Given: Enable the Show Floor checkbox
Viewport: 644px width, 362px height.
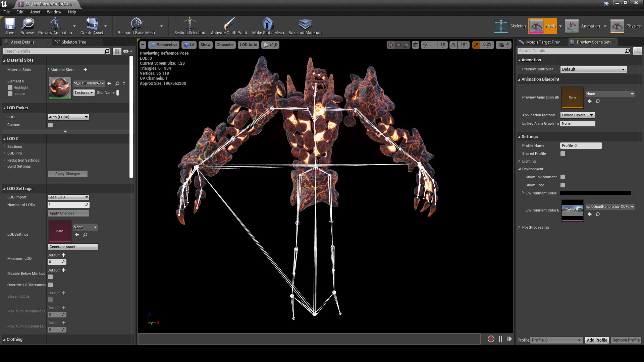Looking at the screenshot, I should [563, 185].
